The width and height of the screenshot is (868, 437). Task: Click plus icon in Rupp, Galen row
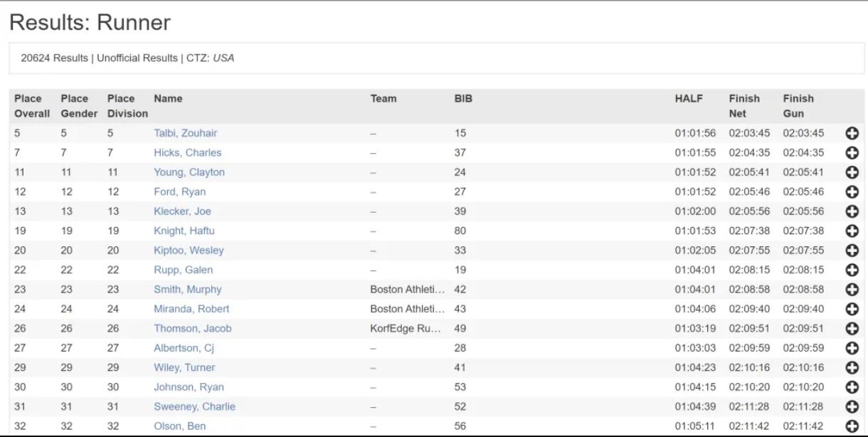click(852, 270)
